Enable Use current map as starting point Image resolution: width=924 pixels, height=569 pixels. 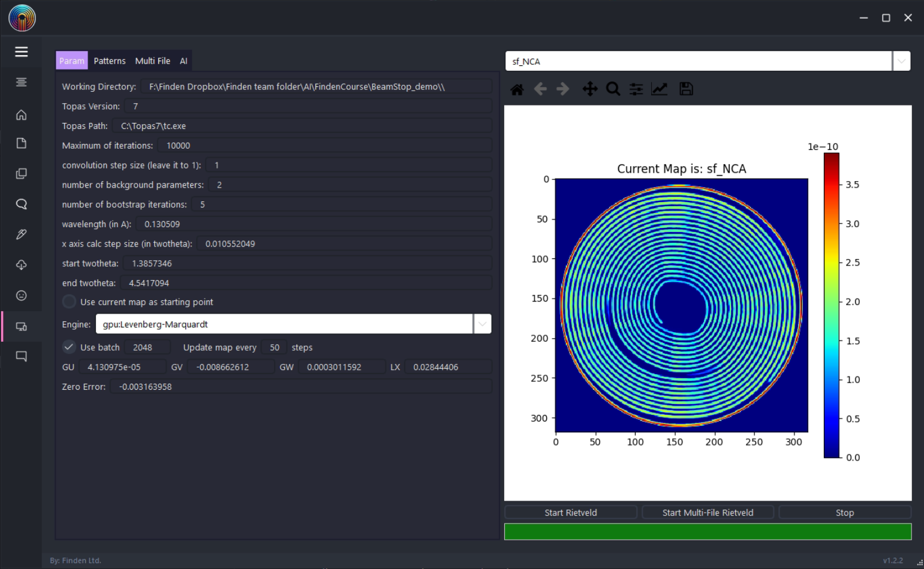point(70,302)
